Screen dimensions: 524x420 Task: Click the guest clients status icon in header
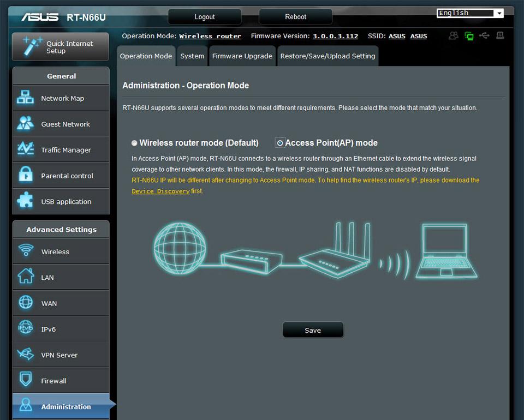click(x=454, y=35)
